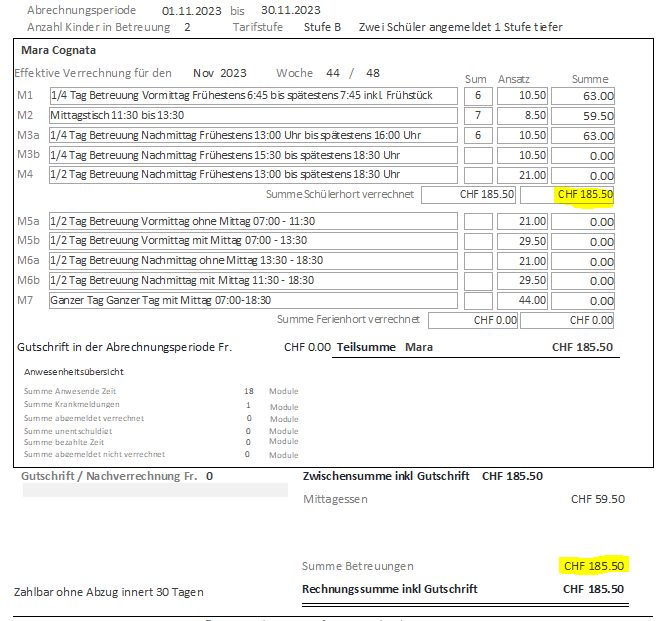The width and height of the screenshot is (663, 621).
Task: Click the Sum field in row M1
Action: click(478, 96)
